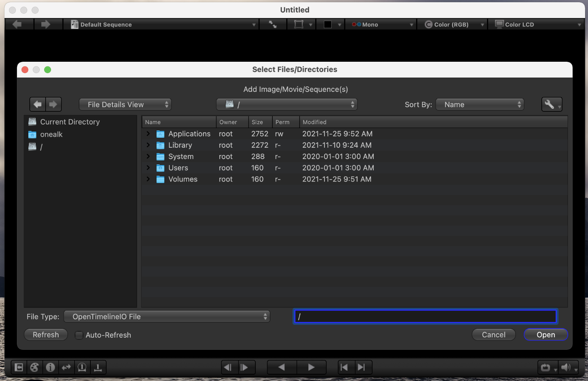Close the Select Files/Directories dialog

click(25, 69)
